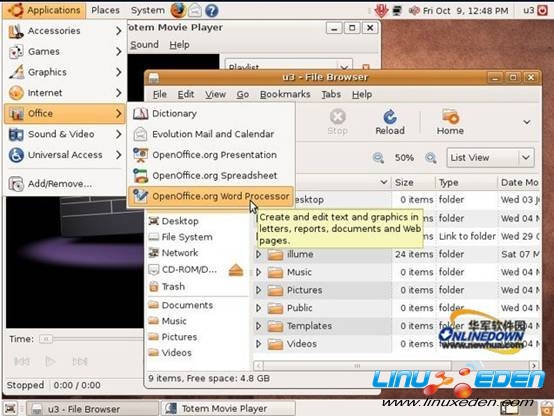Click Reload in File Browser toolbar
This screenshot has height=416, width=554.
pos(390,122)
